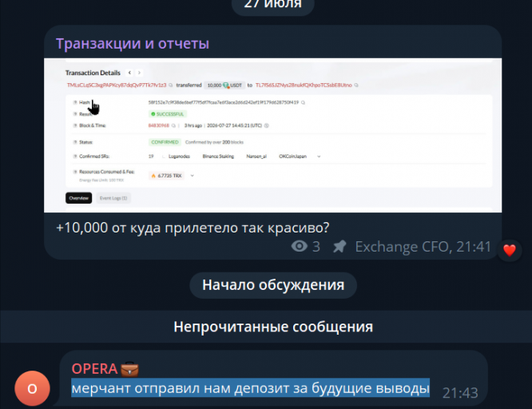The width and height of the screenshot is (532, 409).
Task: Click the sender address TMLsCLqSC3xg in screenshot
Action: 117,85
